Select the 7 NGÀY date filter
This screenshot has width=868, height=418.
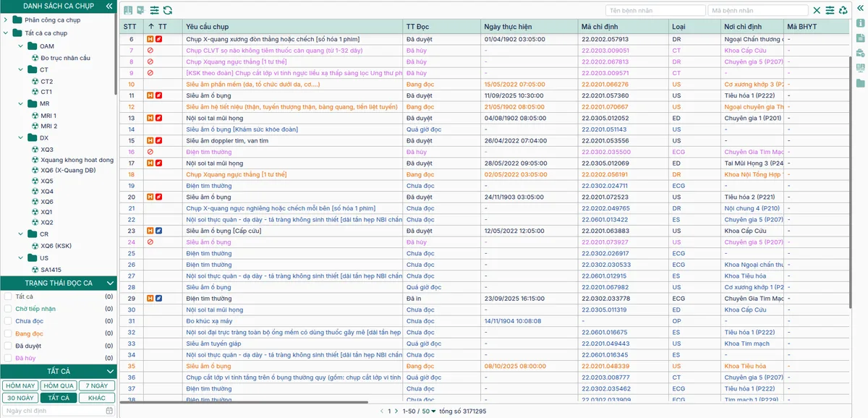pyautogui.click(x=96, y=386)
